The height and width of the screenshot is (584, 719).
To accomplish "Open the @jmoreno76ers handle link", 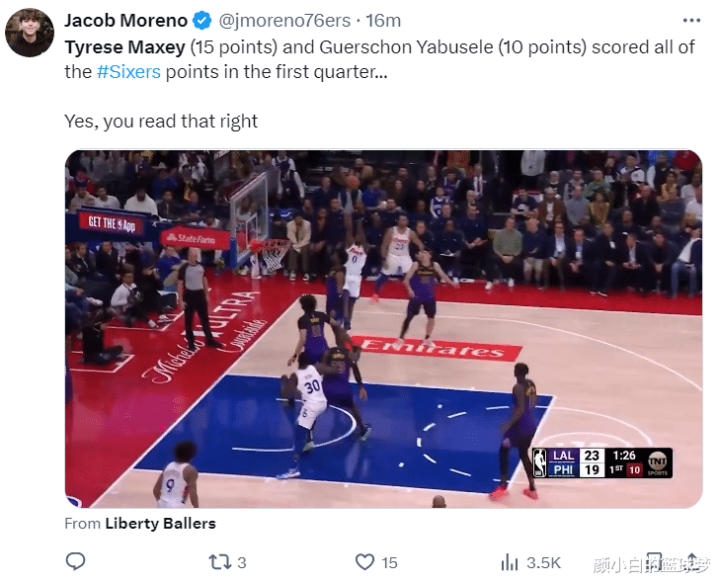I will tap(284, 21).
